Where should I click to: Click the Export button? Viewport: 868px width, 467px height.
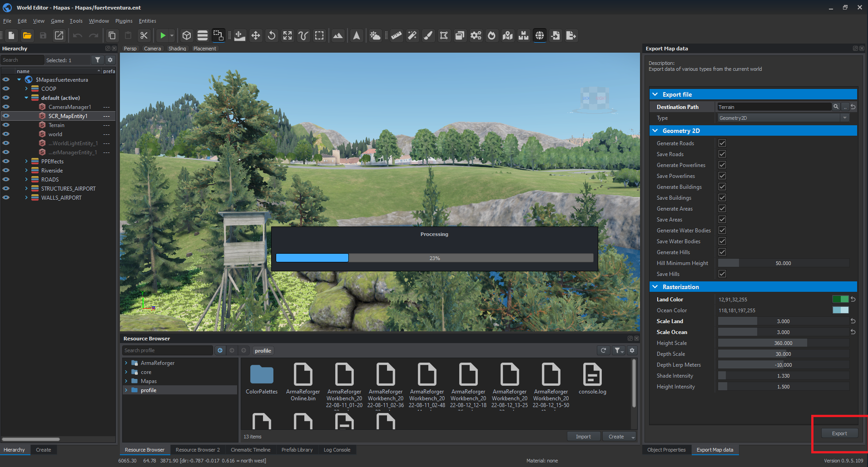[x=839, y=433]
